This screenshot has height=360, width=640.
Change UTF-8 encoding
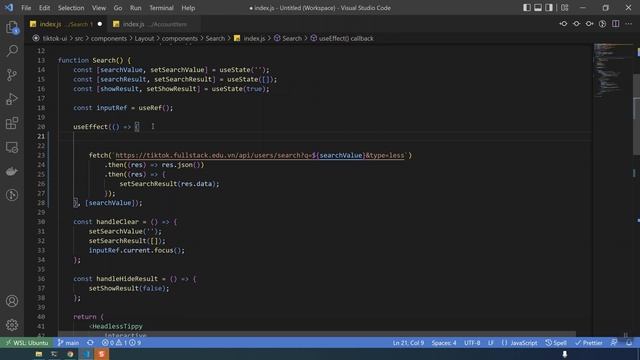click(472, 343)
